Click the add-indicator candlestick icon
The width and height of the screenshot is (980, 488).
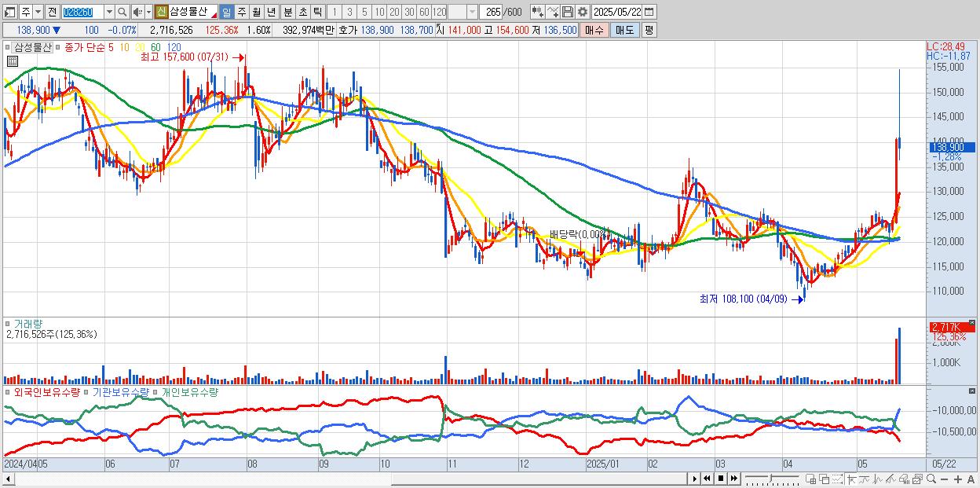tap(538, 12)
